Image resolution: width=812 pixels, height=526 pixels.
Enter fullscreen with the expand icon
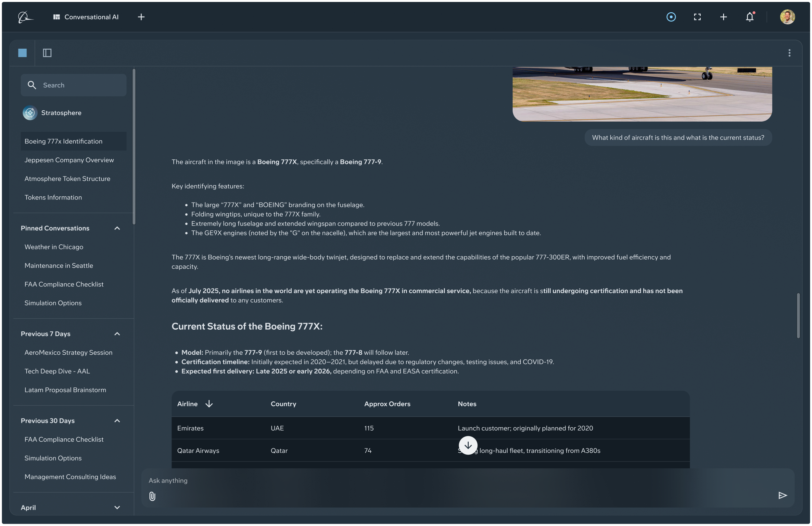coord(697,17)
